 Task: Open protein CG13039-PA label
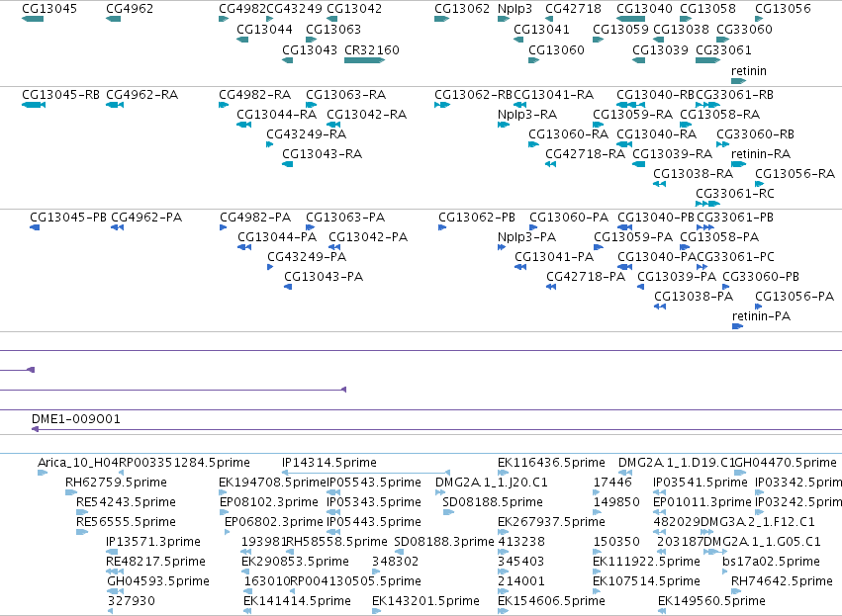[677, 277]
